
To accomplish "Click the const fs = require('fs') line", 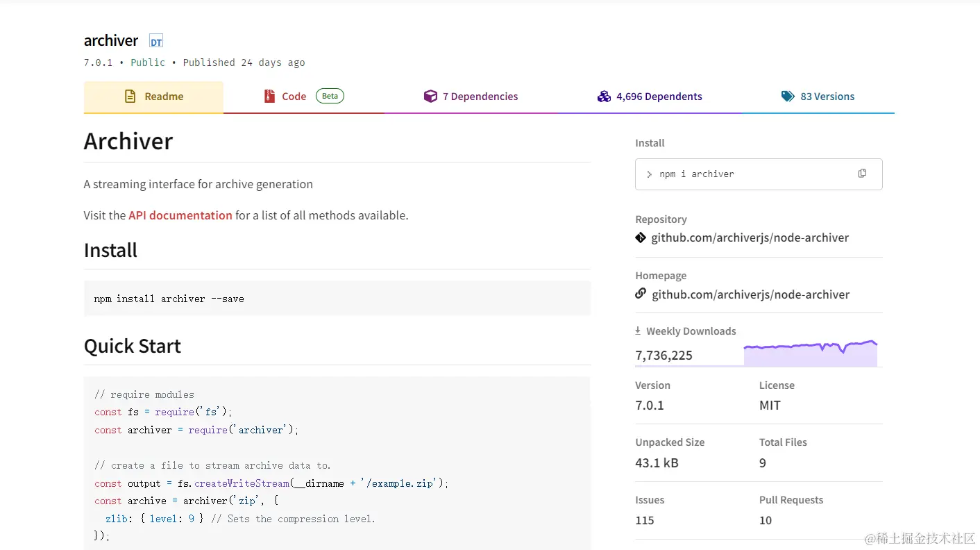I will pos(163,412).
